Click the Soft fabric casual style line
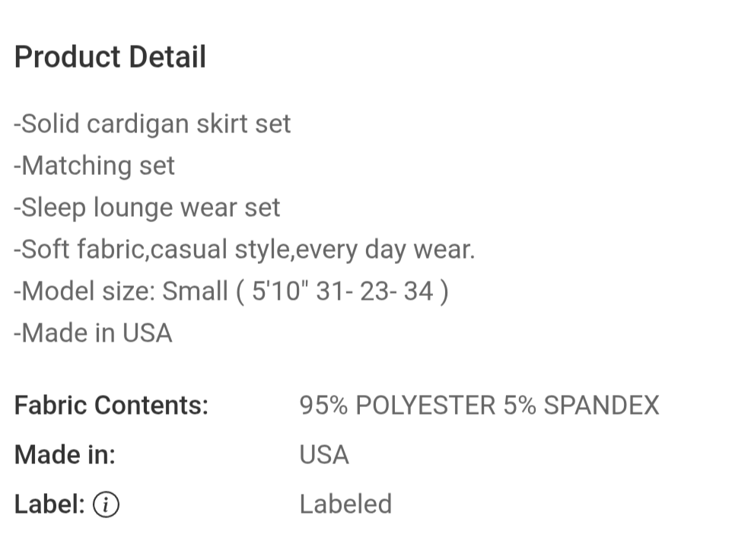 pyautogui.click(x=244, y=250)
